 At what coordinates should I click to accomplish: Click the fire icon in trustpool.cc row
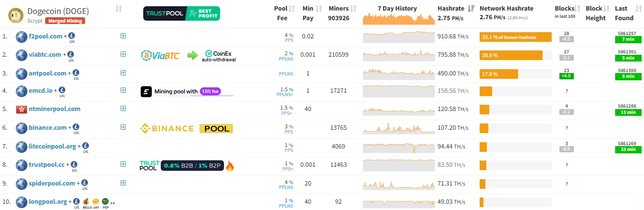point(230,166)
